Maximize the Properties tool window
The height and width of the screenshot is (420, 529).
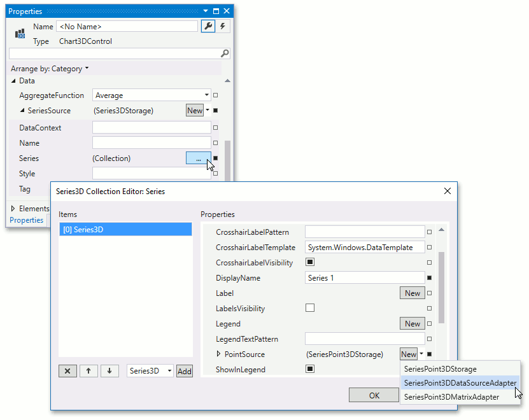(216, 11)
